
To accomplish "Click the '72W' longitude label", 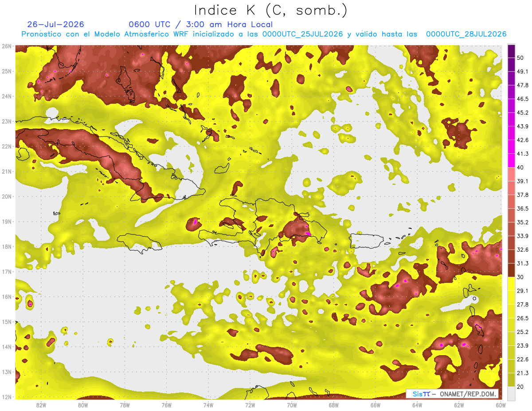I will tap(250, 405).
